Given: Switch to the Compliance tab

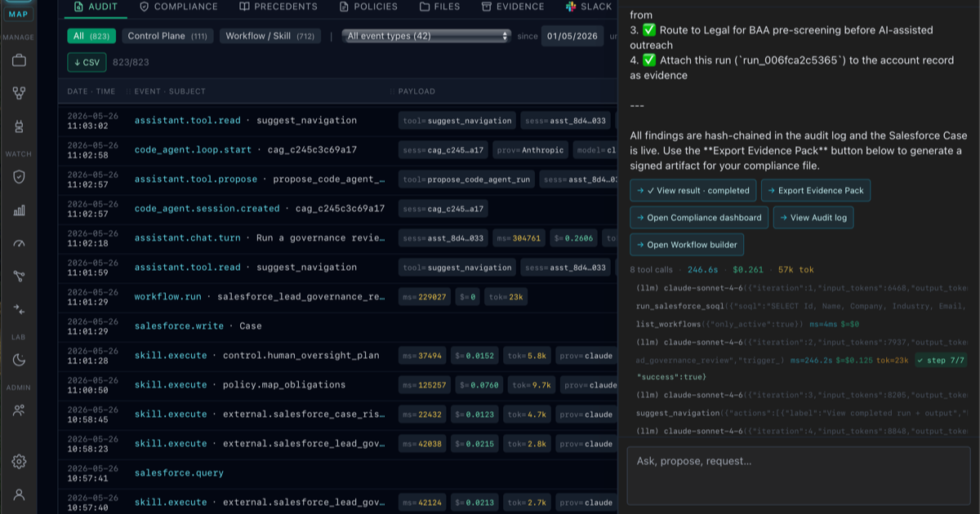Looking at the screenshot, I should 179,7.
